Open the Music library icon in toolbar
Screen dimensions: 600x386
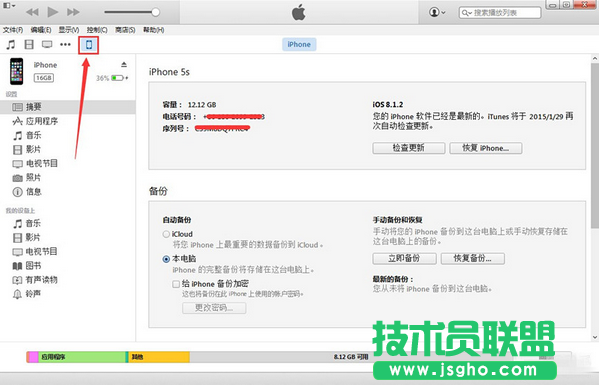pos(11,45)
